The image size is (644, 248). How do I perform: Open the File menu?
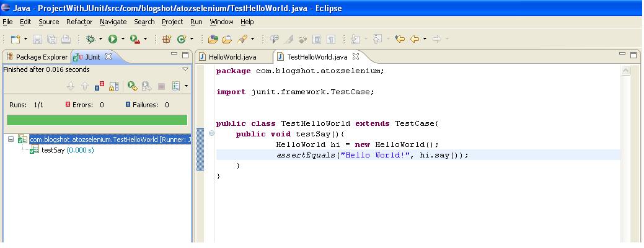click(x=7, y=22)
